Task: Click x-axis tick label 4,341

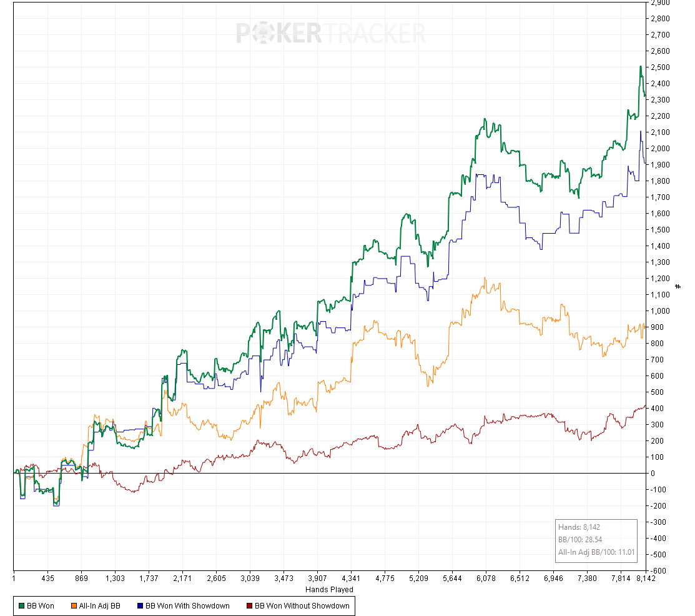Action: click(351, 579)
